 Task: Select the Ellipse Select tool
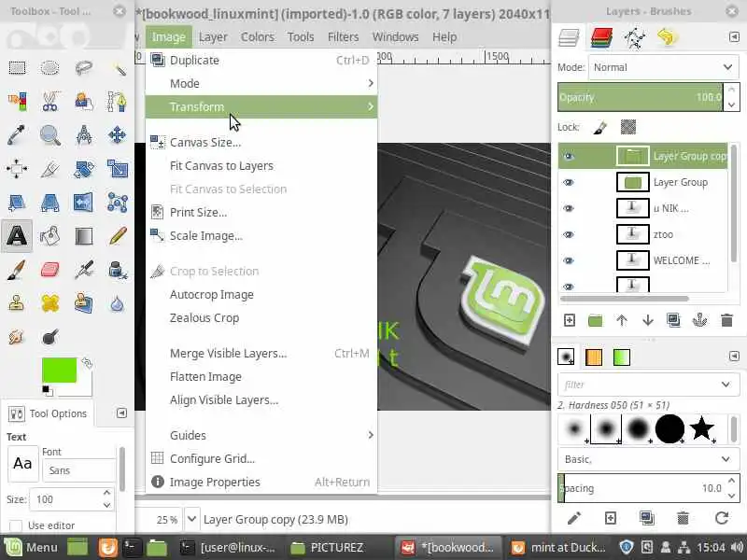click(x=50, y=67)
